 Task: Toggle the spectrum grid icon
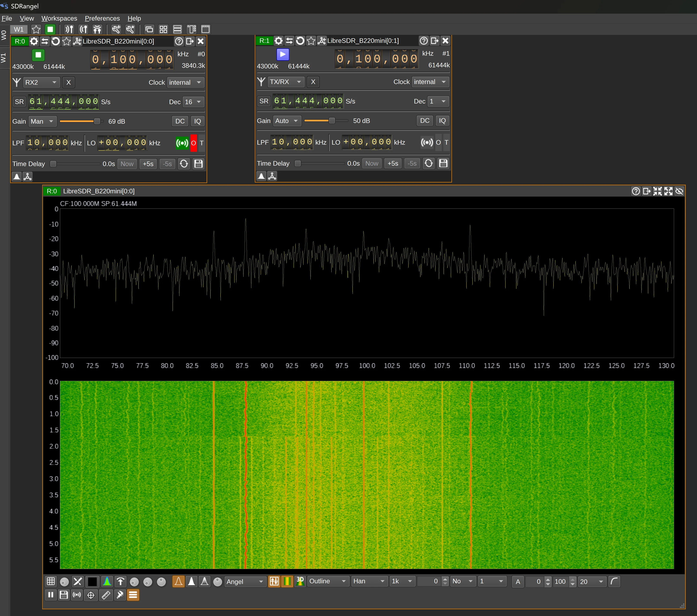(51, 581)
